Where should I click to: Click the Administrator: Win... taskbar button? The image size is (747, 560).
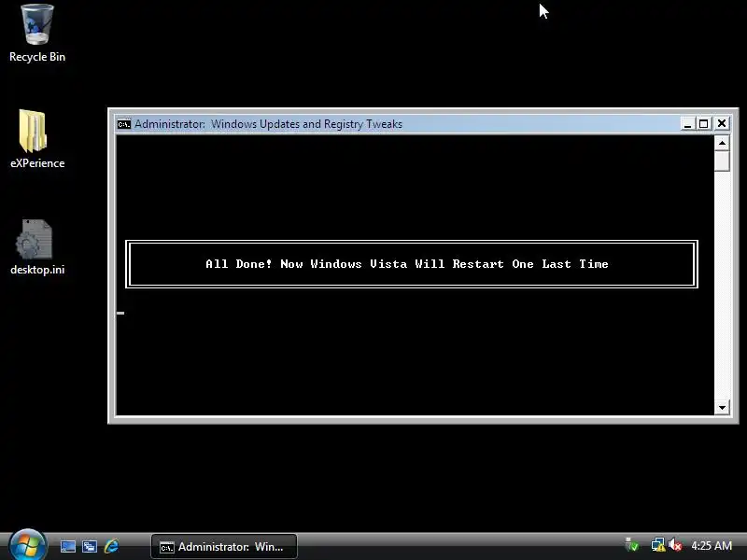pos(224,547)
